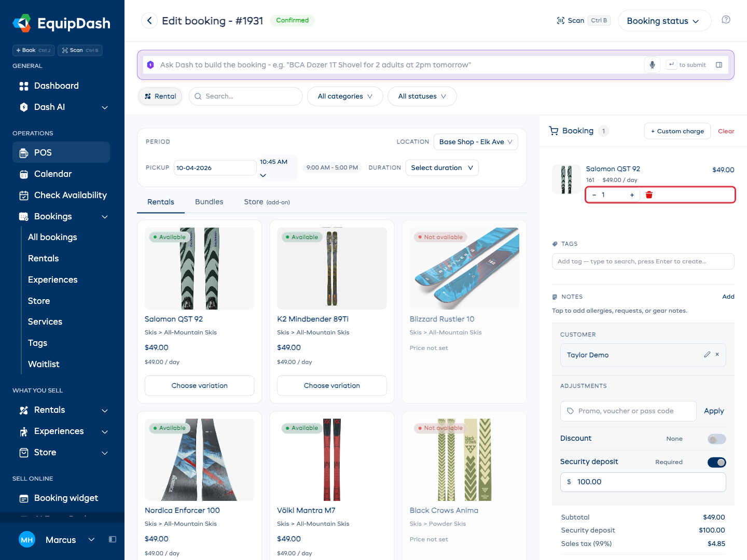Open Calendar in the sidebar

point(61,174)
